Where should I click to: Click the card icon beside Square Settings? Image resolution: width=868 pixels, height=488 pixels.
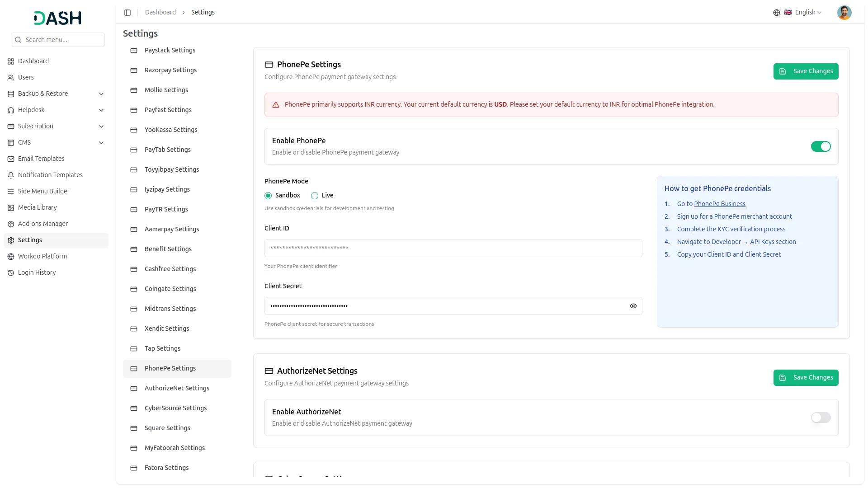click(x=134, y=428)
